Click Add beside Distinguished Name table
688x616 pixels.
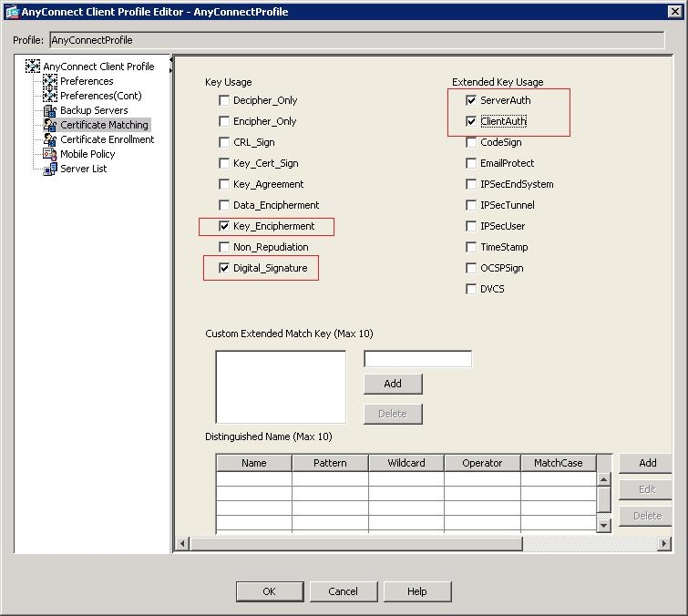click(645, 463)
